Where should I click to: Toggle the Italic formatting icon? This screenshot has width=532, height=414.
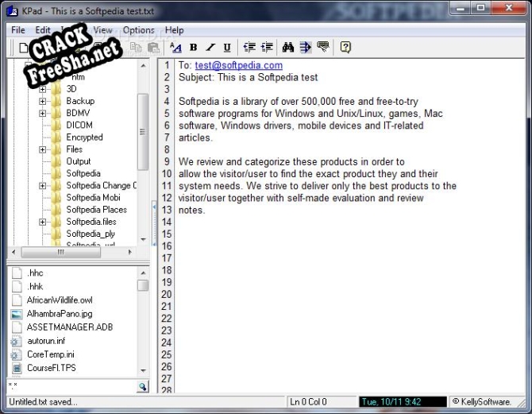point(210,48)
